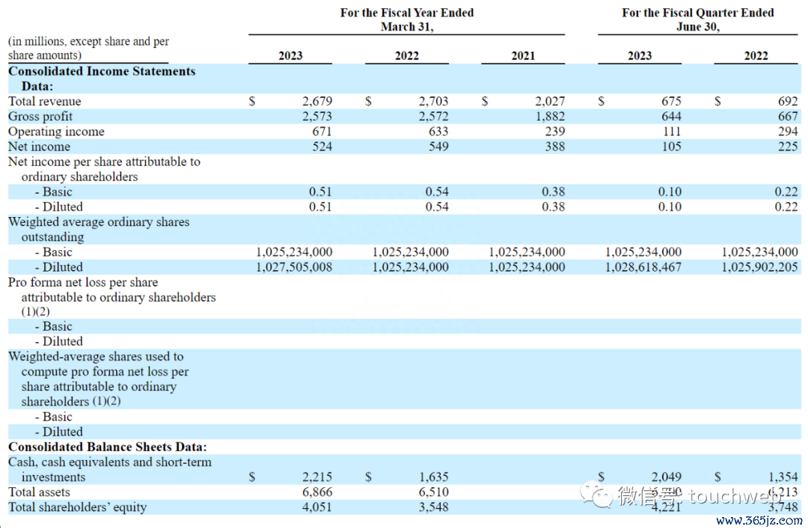Screen dimensions: 808x532
Task: Click 'Total shareholders' equity' row label
Action: click(x=77, y=507)
